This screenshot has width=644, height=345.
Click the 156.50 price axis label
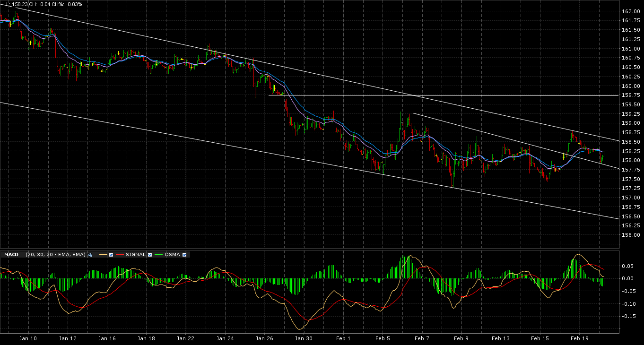click(630, 216)
